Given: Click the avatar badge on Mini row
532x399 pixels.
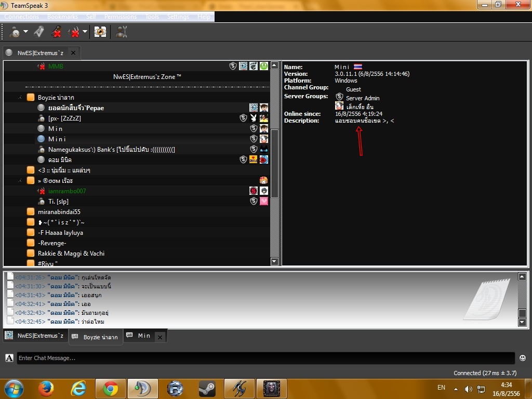Looking at the screenshot, I should click(263, 139).
